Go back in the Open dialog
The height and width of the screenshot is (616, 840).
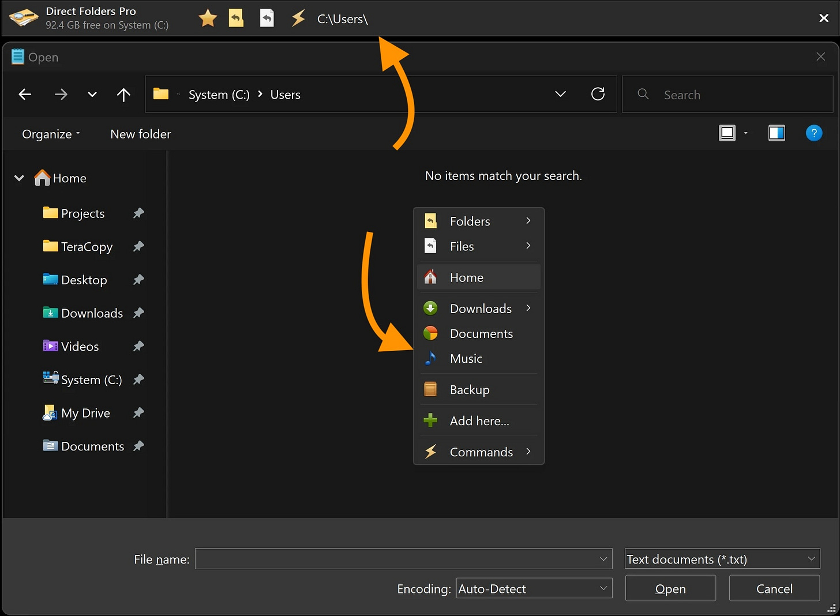[25, 95]
